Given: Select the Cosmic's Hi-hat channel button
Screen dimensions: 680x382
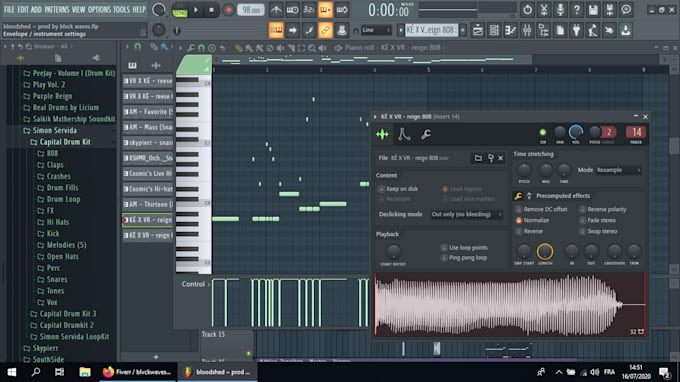Looking at the screenshot, I should click(x=148, y=189).
